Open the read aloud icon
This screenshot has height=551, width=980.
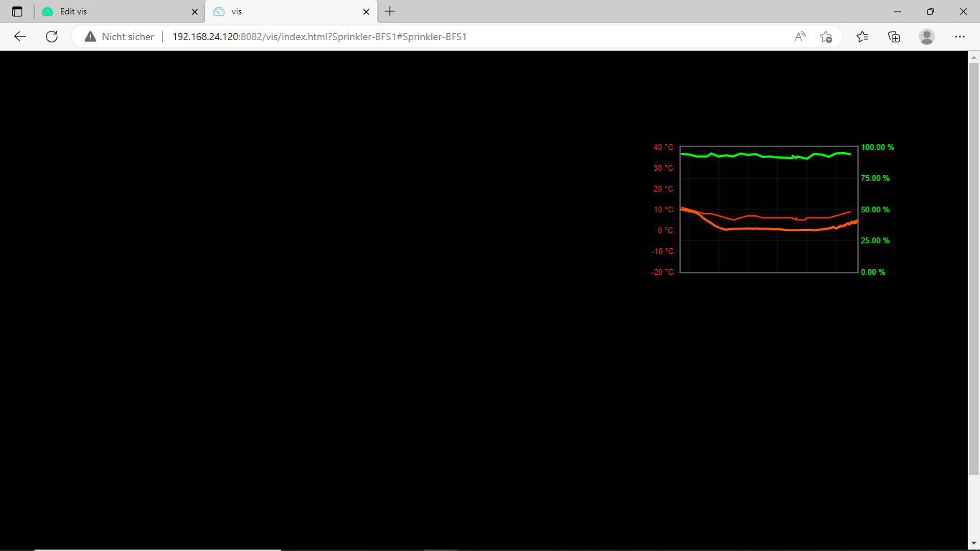[x=800, y=37]
